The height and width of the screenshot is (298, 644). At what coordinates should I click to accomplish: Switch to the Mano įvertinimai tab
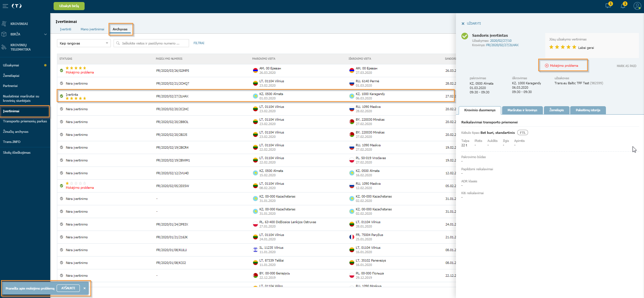[x=92, y=29]
